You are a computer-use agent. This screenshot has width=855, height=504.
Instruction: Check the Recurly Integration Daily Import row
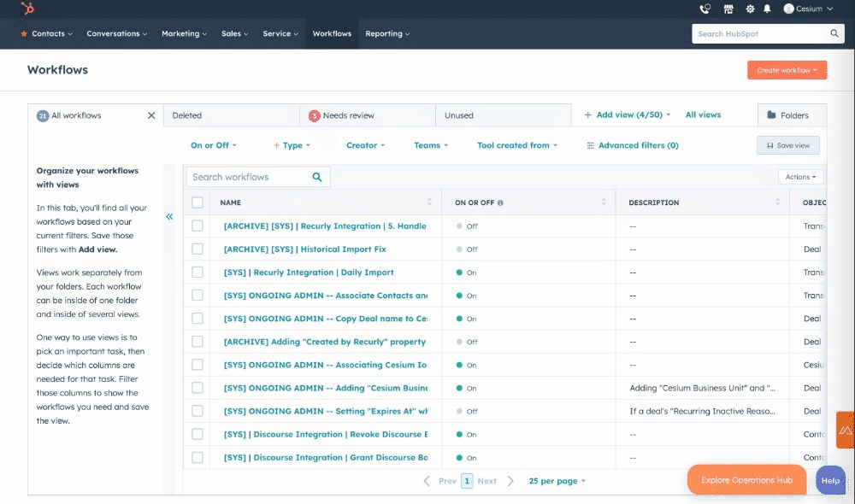tap(198, 272)
